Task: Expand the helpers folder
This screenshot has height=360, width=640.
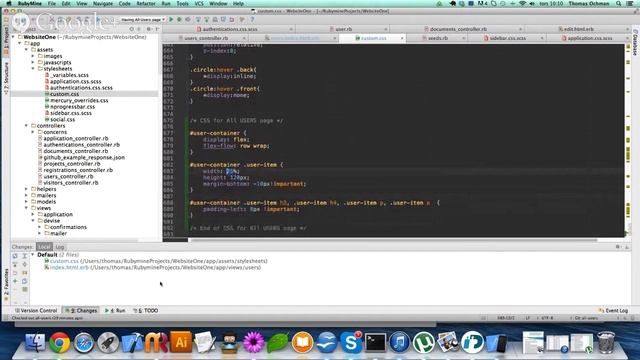Action: tap(27, 189)
